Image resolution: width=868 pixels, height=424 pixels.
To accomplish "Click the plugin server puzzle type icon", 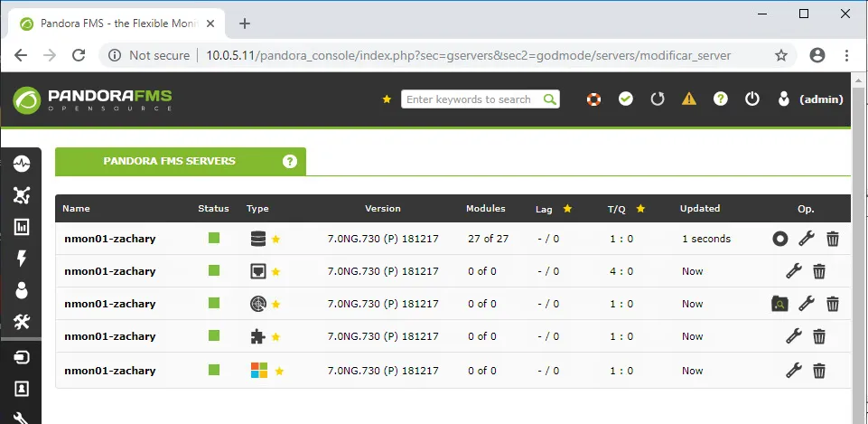I will tap(258, 336).
